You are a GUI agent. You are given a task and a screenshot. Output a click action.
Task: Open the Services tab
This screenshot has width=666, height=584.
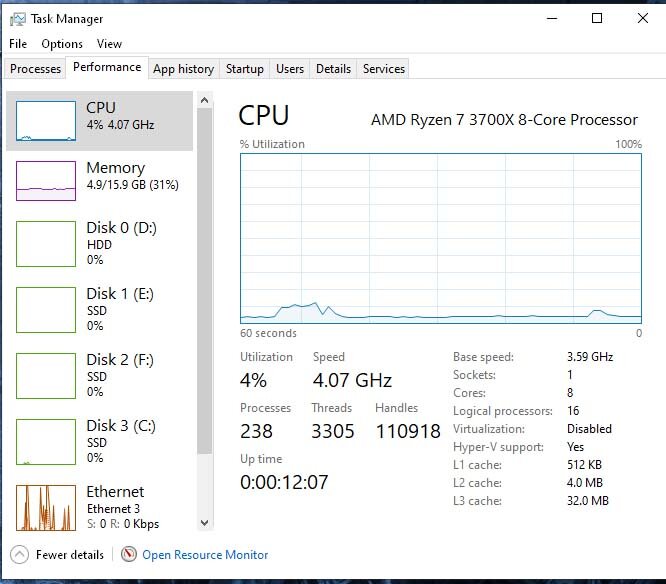click(384, 69)
